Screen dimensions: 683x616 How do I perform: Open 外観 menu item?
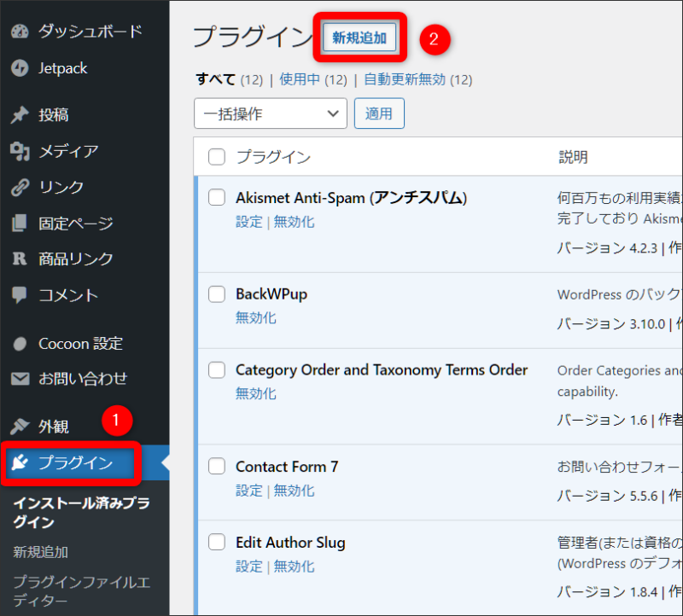[x=53, y=427]
